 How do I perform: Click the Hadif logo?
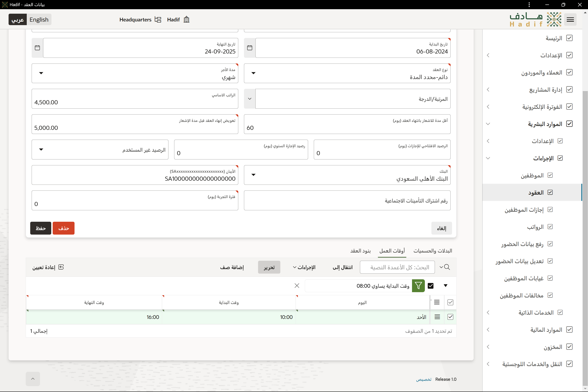(536, 20)
